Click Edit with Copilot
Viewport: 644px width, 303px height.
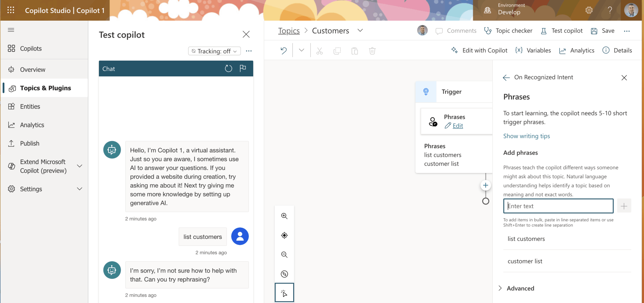tap(479, 50)
